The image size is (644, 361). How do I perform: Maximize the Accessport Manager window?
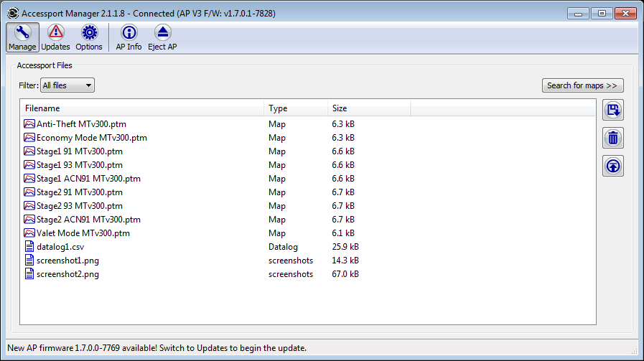pos(602,14)
